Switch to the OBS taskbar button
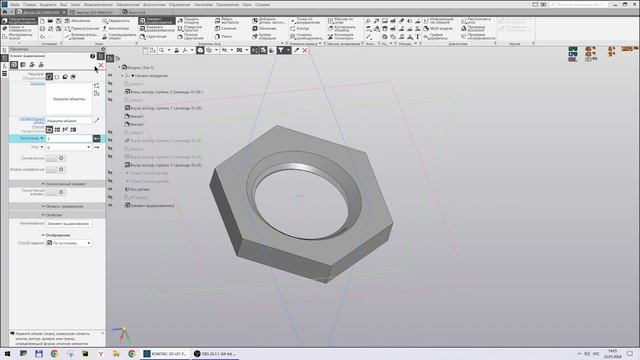 click(x=216, y=354)
